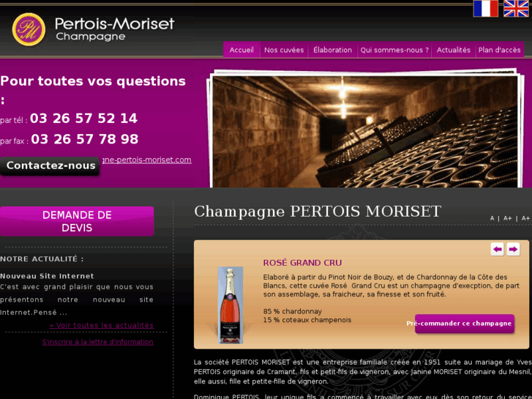
Task: Choose the largest A+ text size
Action: (525, 218)
